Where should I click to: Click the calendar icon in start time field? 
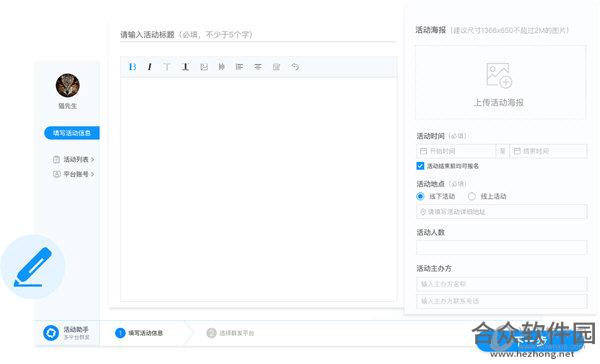(423, 151)
